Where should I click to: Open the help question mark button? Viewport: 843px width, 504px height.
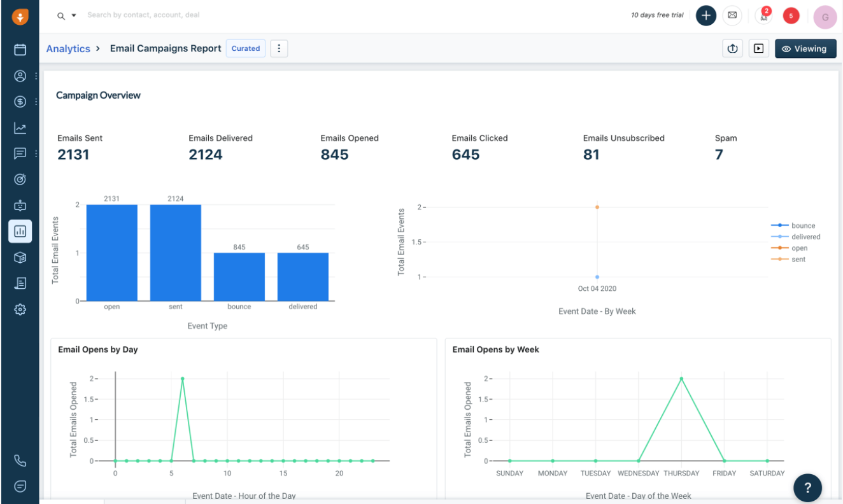807,487
